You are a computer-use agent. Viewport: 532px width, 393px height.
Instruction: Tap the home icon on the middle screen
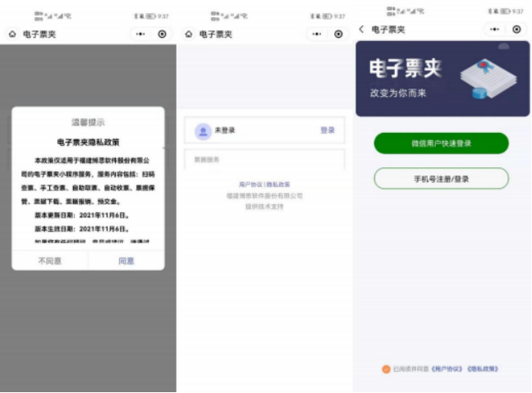tap(189, 34)
